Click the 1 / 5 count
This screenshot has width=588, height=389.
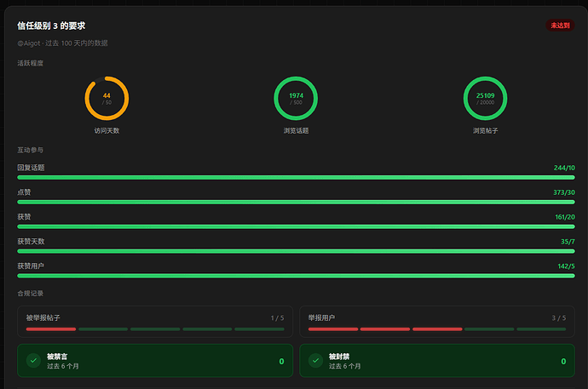[x=278, y=318]
